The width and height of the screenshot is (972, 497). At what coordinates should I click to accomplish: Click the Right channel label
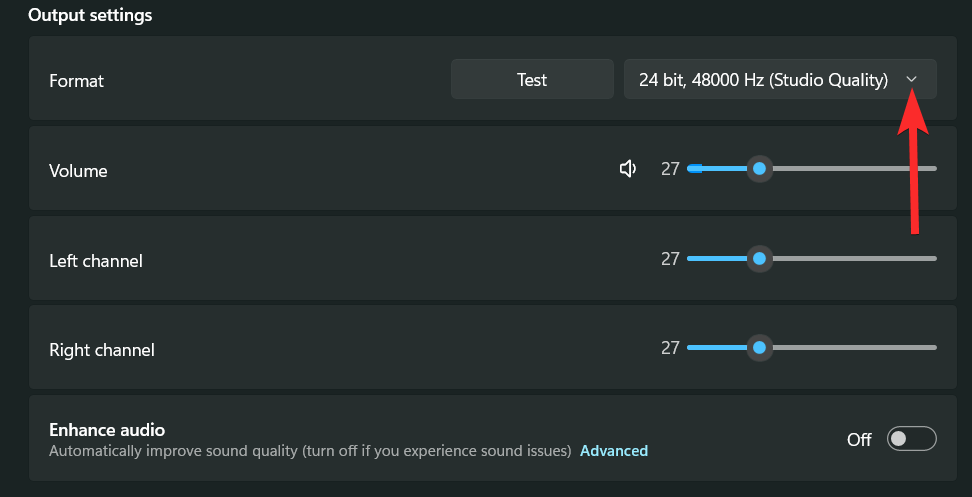[102, 351]
